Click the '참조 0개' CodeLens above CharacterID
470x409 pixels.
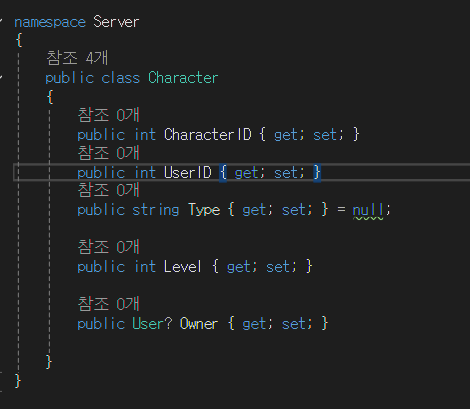[108, 115]
